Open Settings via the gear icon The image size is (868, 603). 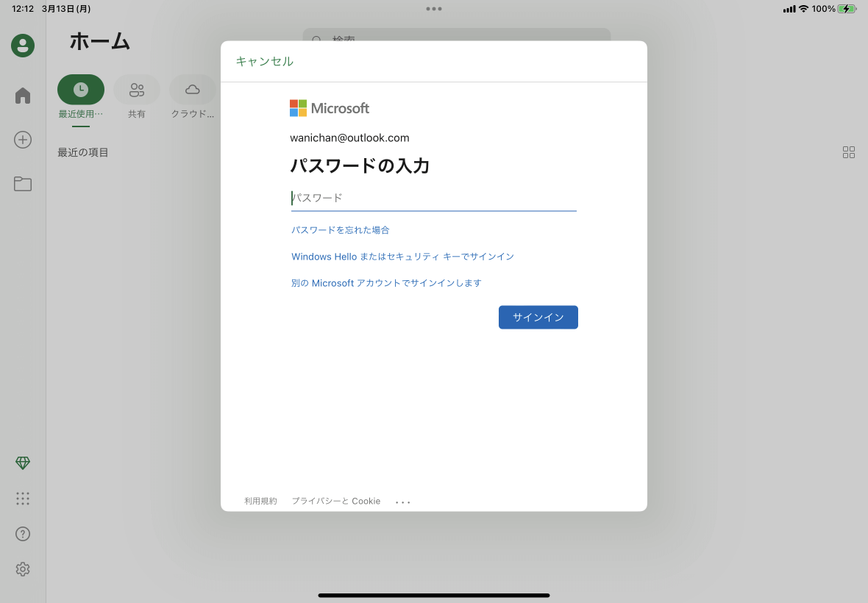coord(22,568)
